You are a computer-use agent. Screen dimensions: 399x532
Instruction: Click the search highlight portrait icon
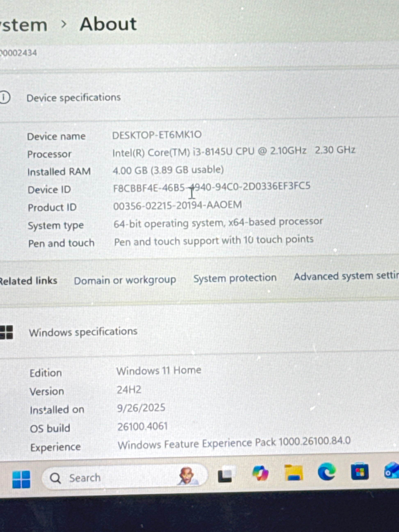tap(187, 476)
